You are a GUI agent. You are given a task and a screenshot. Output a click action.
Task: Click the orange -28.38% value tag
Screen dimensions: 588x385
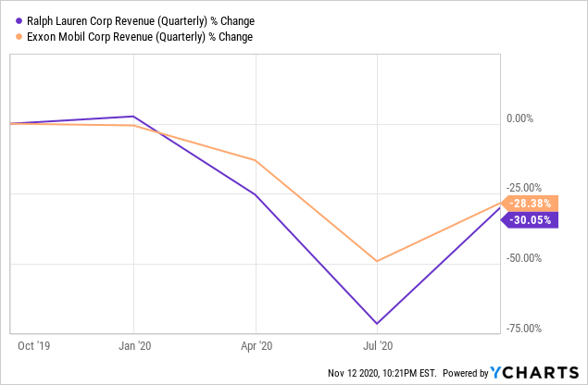coord(530,204)
